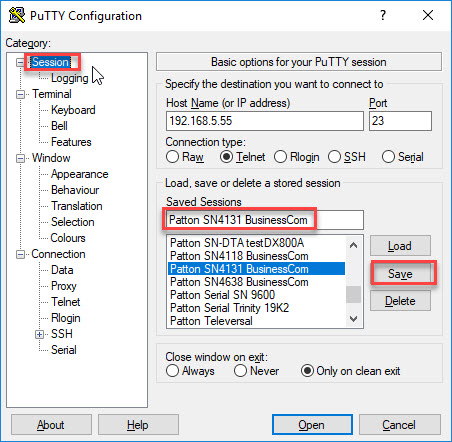Click the About button

click(x=51, y=425)
